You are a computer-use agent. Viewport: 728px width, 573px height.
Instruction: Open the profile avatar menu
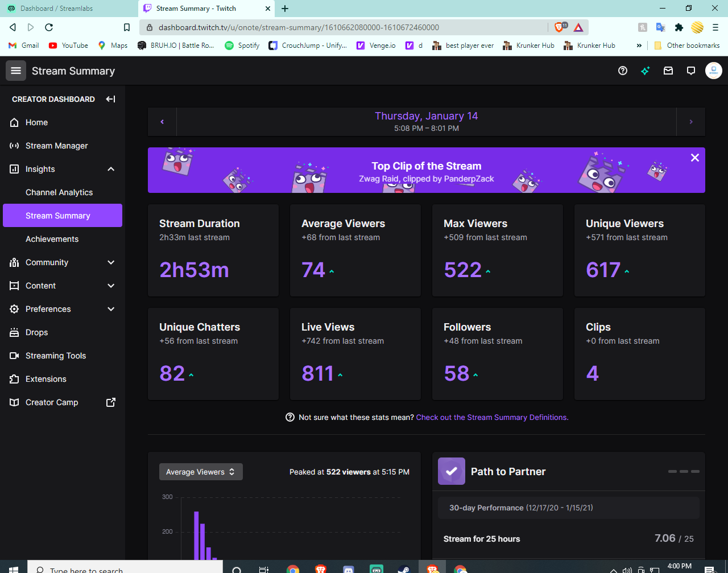tap(714, 71)
